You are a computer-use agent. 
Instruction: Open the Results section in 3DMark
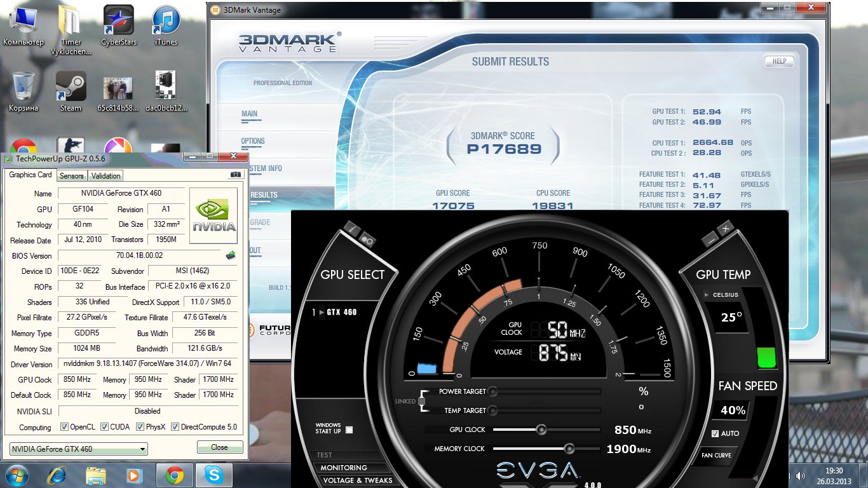tap(264, 195)
